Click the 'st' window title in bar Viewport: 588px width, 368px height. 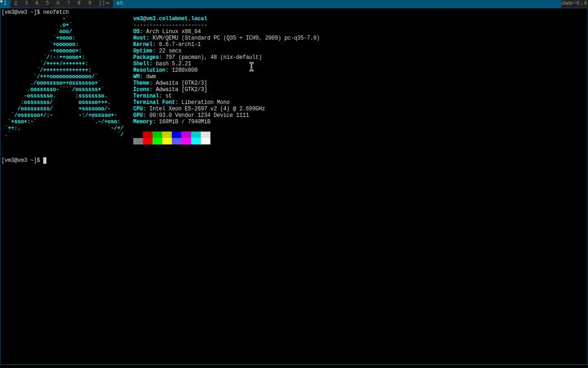pyautogui.click(x=119, y=3)
